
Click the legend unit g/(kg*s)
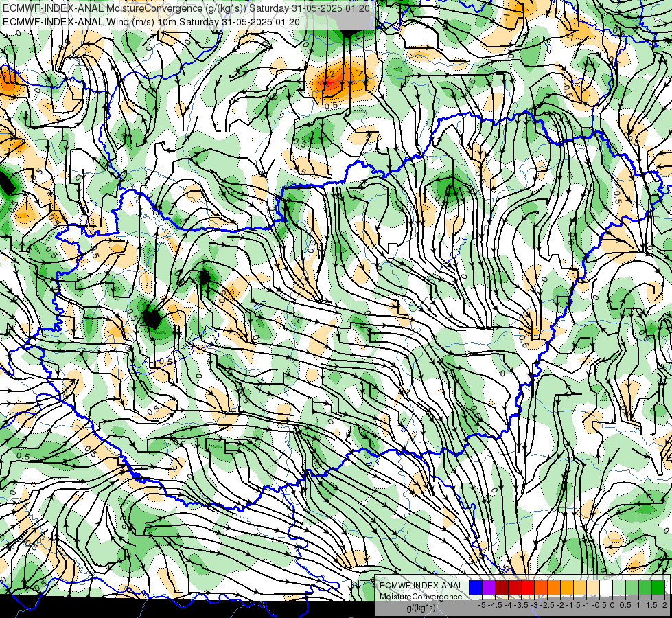pyautogui.click(x=421, y=608)
